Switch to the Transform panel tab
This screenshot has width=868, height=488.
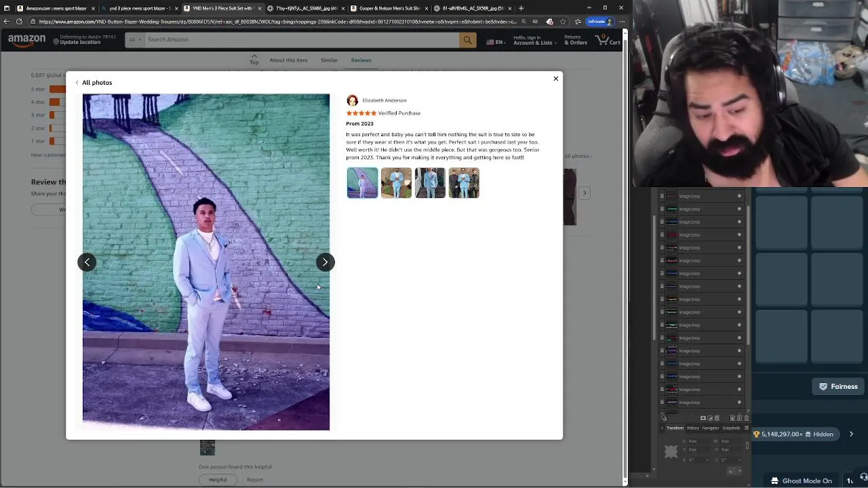point(675,428)
